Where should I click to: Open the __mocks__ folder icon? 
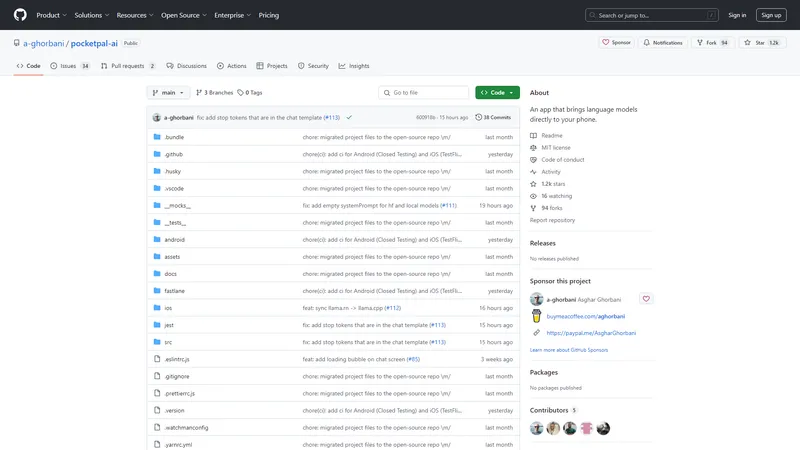tap(157, 205)
